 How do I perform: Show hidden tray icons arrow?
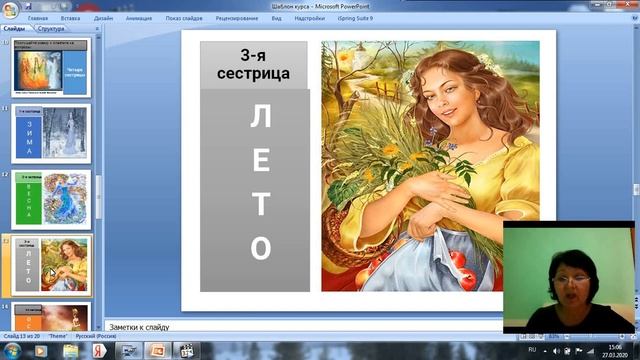(545, 351)
